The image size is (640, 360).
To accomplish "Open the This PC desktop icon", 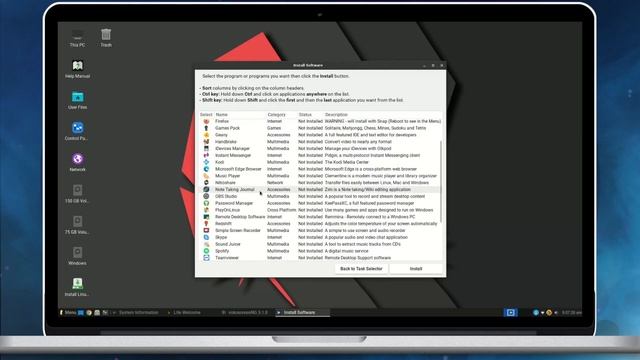I will click(x=77, y=38).
